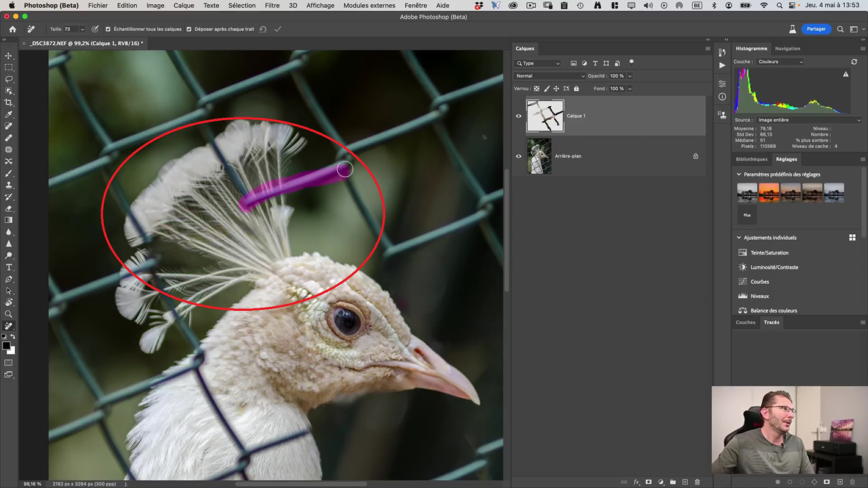868x488 pixels.
Task: Activate the Clone Stamp tool
Action: click(x=9, y=185)
